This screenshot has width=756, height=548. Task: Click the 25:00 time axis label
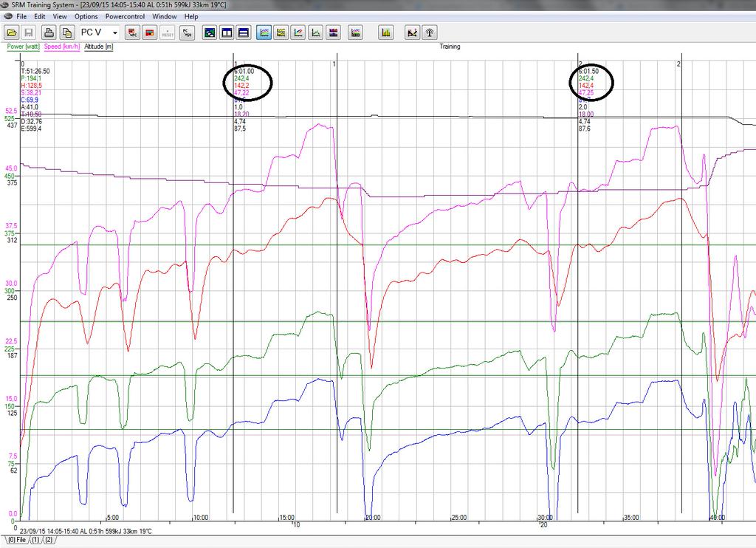(459, 518)
